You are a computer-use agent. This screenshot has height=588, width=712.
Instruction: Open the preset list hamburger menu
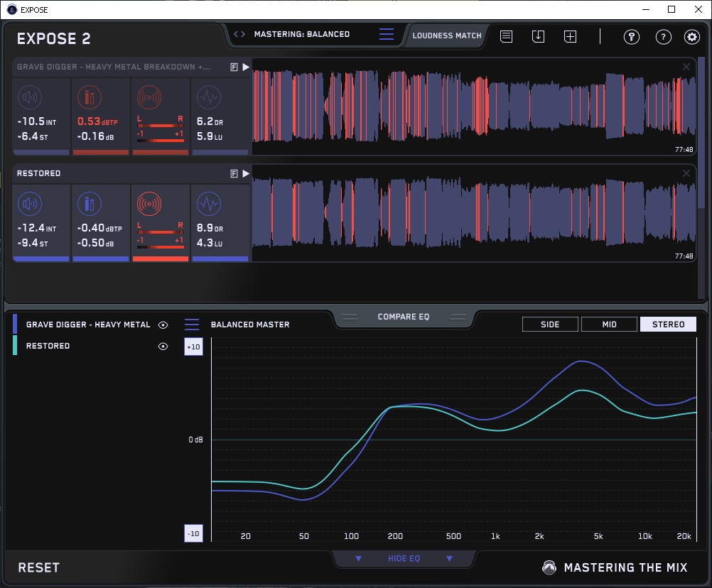pos(387,34)
